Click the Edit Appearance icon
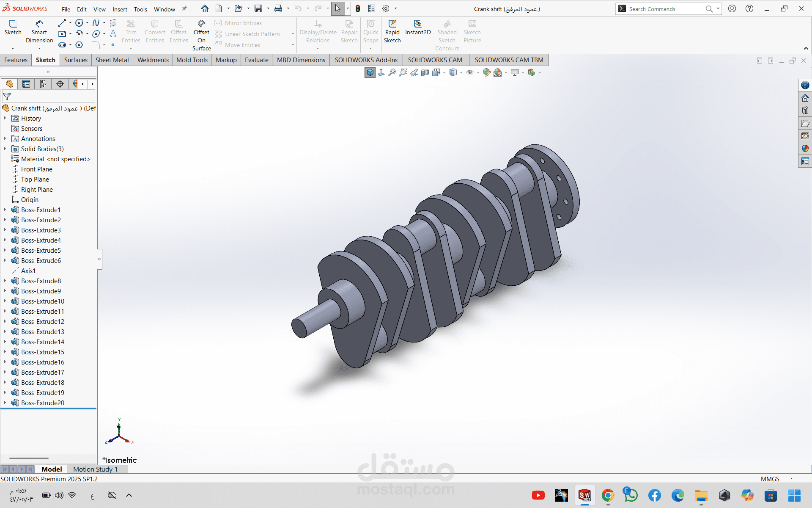Viewport: 812px width, 508px height. [487, 73]
